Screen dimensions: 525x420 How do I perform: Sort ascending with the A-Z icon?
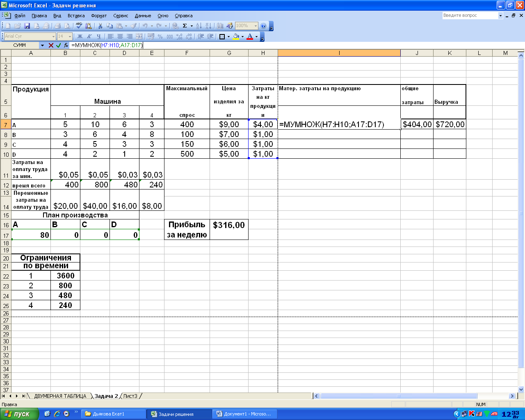[x=199, y=26]
